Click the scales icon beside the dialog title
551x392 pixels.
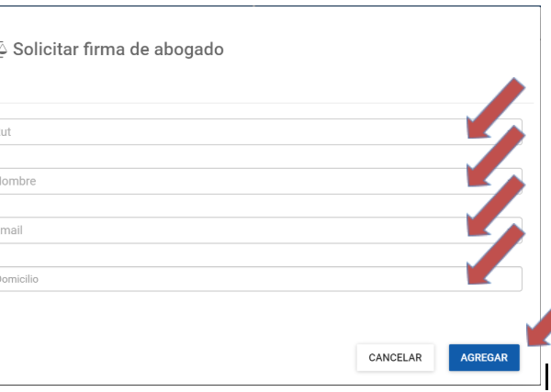3,49
